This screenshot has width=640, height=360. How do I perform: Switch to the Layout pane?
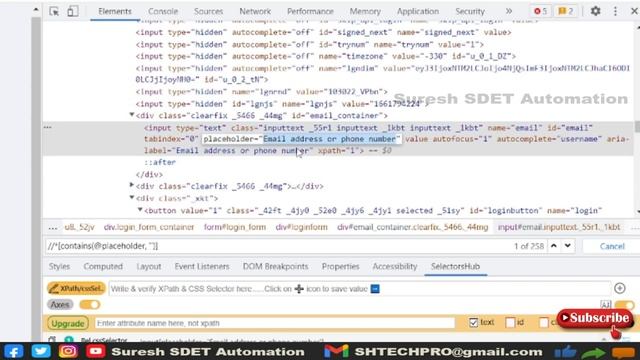pyautogui.click(x=149, y=267)
